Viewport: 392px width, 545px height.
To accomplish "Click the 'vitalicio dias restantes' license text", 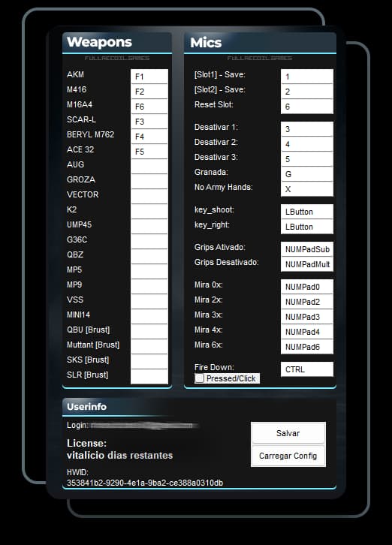I will point(119,456).
